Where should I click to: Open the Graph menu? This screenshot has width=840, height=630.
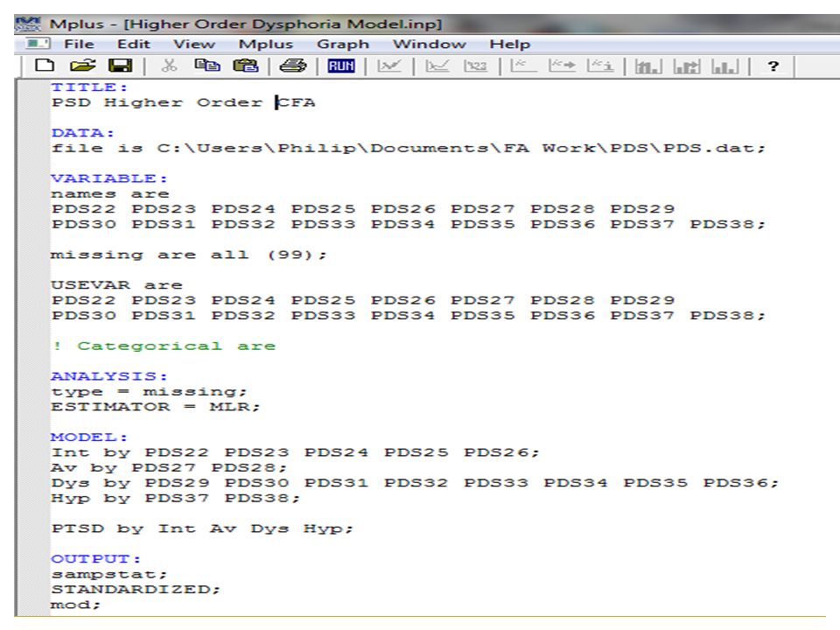pos(343,44)
